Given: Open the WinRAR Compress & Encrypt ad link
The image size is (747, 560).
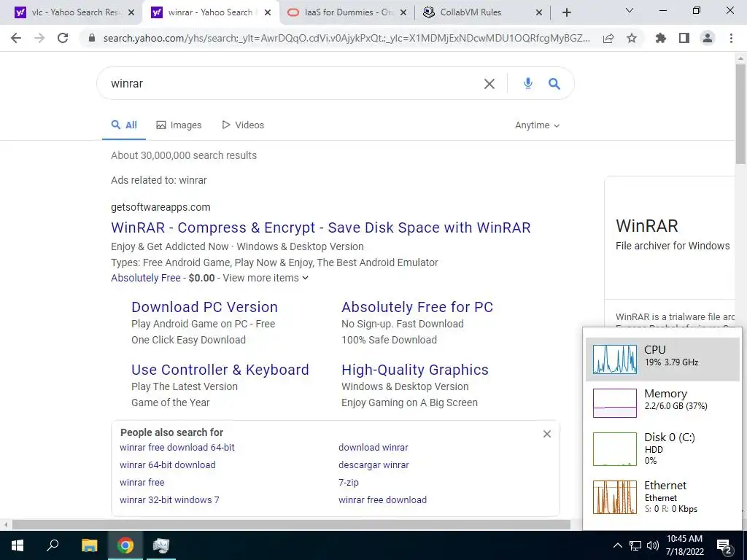Looking at the screenshot, I should coord(321,227).
